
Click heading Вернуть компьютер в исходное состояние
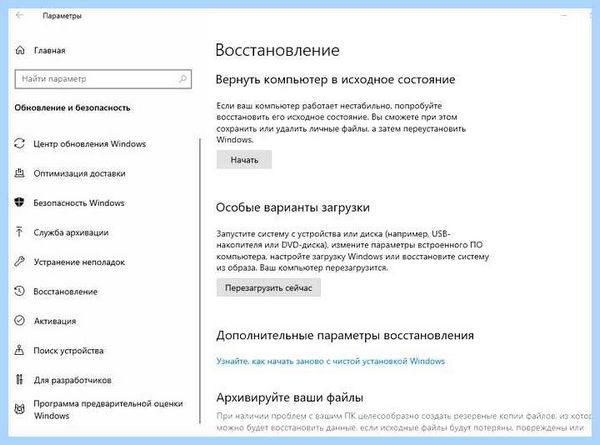tap(336, 80)
